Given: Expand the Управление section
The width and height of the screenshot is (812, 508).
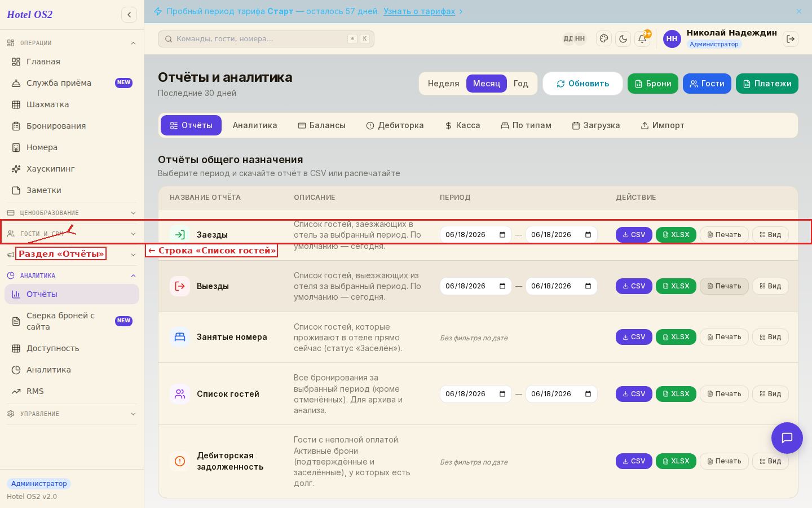Looking at the screenshot, I should point(72,414).
